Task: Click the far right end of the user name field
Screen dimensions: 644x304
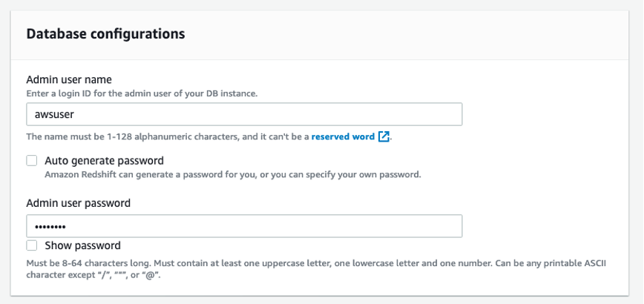Action: click(456, 114)
